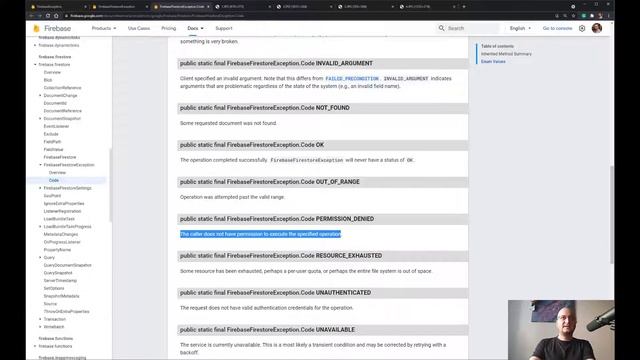Go to the Pricing page
The width and height of the screenshot is (640, 360).
click(169, 28)
